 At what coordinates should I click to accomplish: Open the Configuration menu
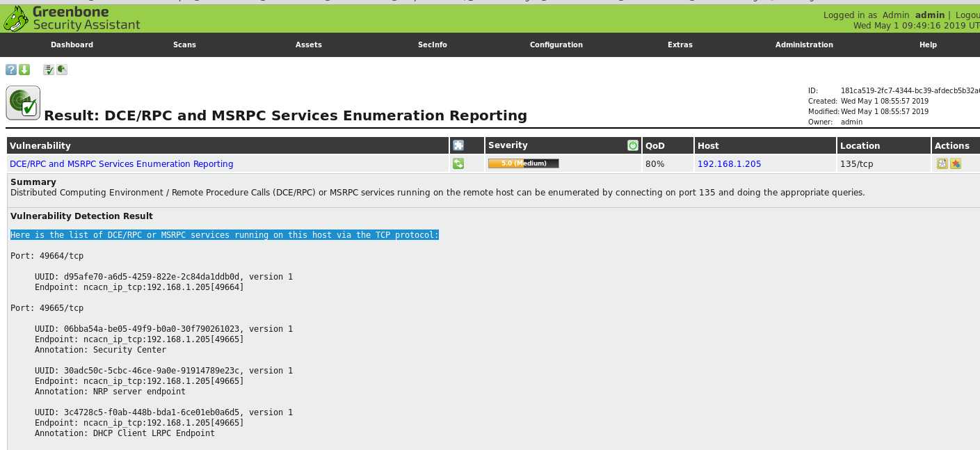[x=556, y=45]
